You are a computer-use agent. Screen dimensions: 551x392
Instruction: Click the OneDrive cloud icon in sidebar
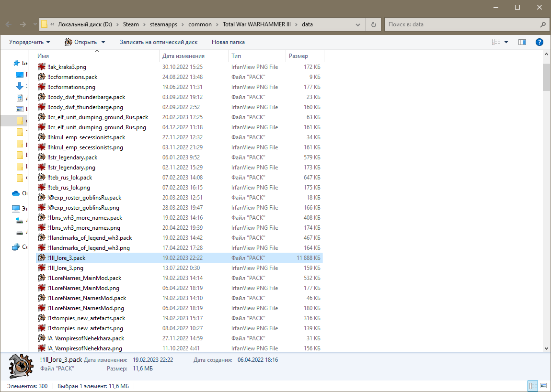[x=16, y=193]
